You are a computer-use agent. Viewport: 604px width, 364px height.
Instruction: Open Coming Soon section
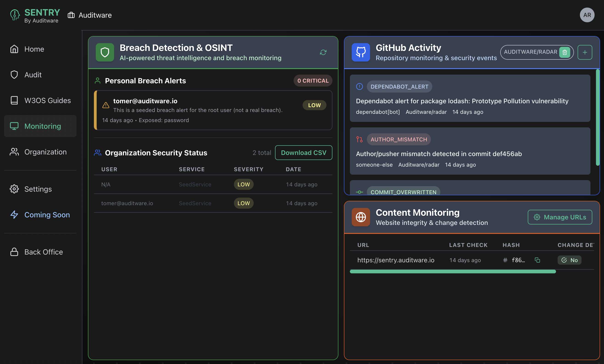click(40, 215)
